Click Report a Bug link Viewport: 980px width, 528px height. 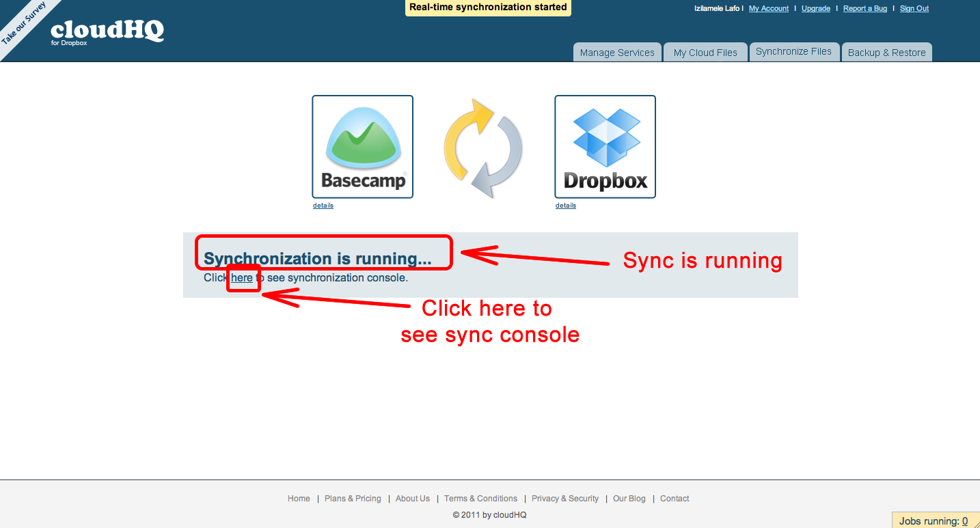[x=865, y=9]
